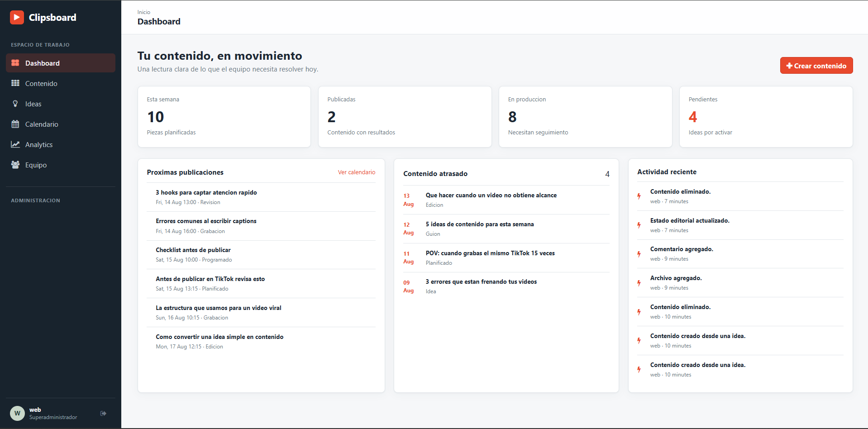The height and width of the screenshot is (429, 868).
Task: Click the Inicio breadcrumb
Action: click(144, 12)
